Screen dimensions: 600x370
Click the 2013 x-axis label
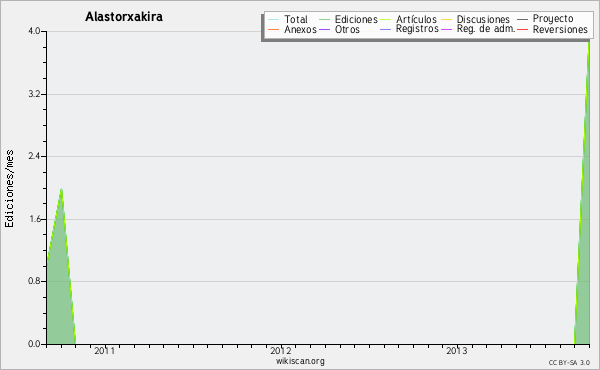tap(457, 350)
